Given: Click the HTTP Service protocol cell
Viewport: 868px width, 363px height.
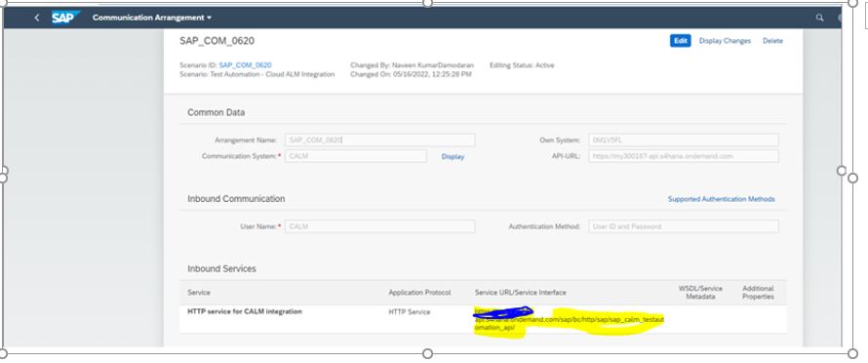Looking at the screenshot, I should pos(409,312).
